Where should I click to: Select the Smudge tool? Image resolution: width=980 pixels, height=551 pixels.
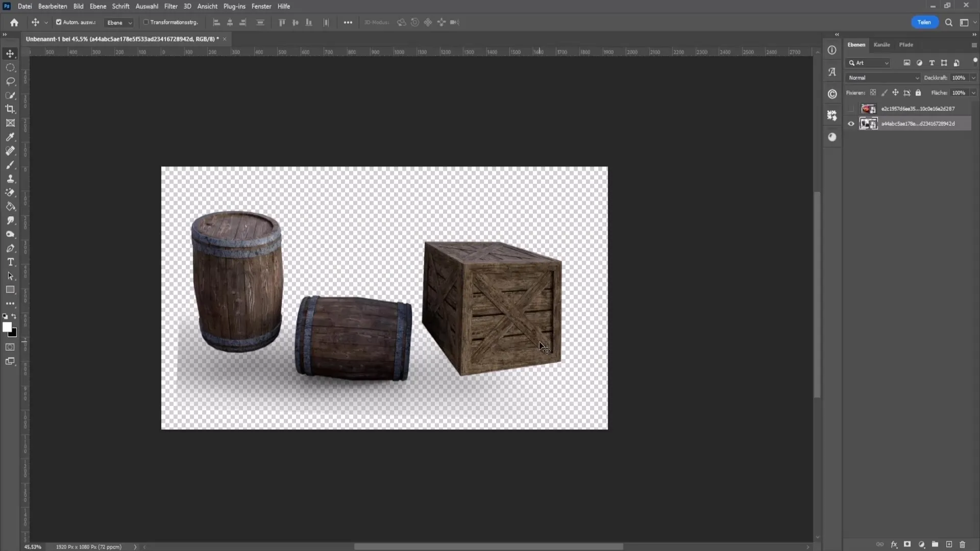10,220
